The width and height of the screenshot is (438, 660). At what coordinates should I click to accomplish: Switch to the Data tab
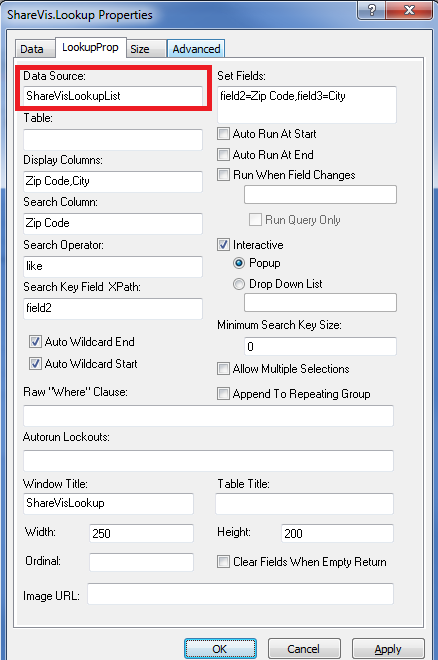click(x=32, y=49)
